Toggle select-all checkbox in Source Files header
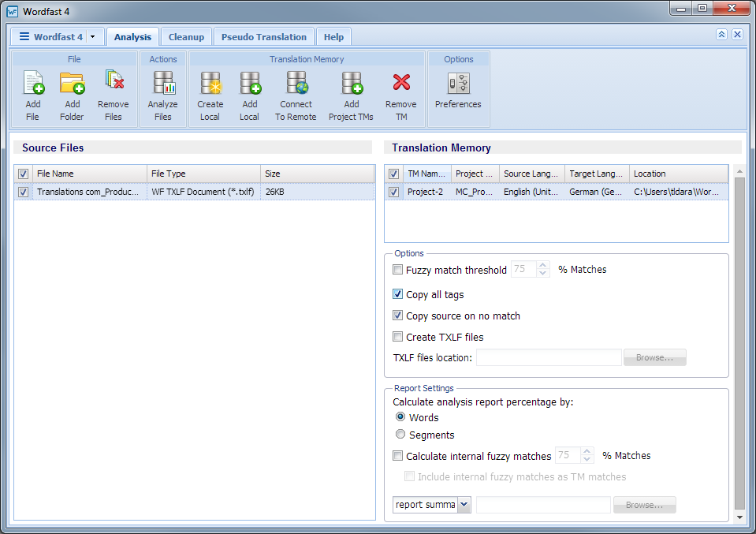 point(23,174)
